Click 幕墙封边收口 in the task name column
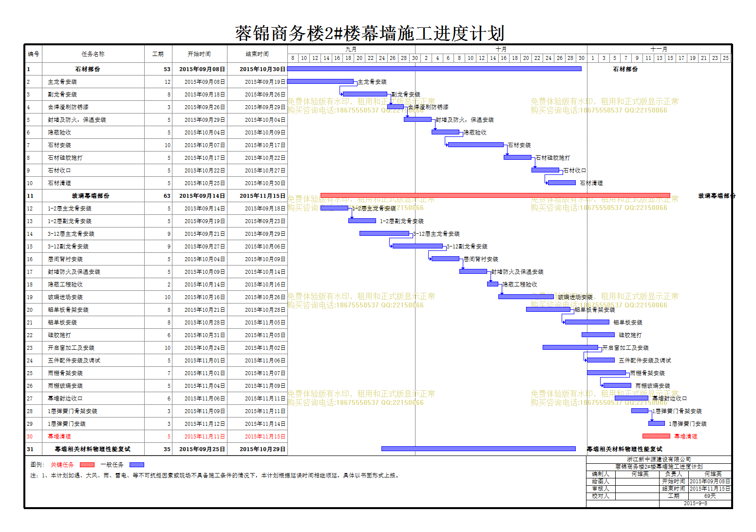Image resolution: width=756 pixels, height=532 pixels. [x=65, y=399]
